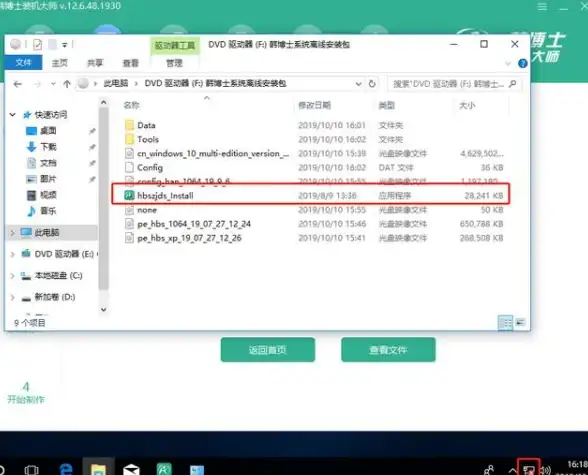Sort by the 大小 column header
Screen dimensions: 588x475
click(x=467, y=105)
